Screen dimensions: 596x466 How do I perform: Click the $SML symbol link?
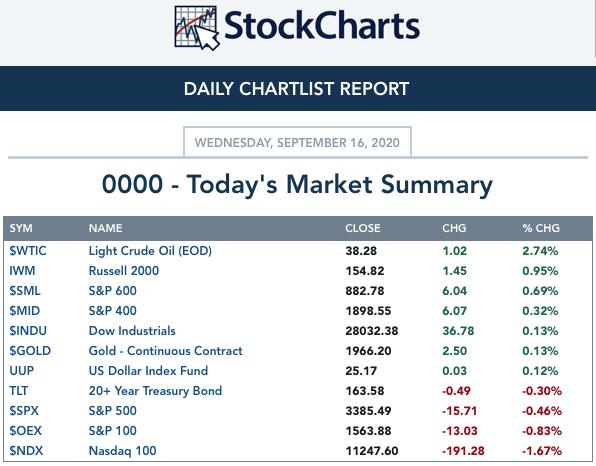[25, 291]
